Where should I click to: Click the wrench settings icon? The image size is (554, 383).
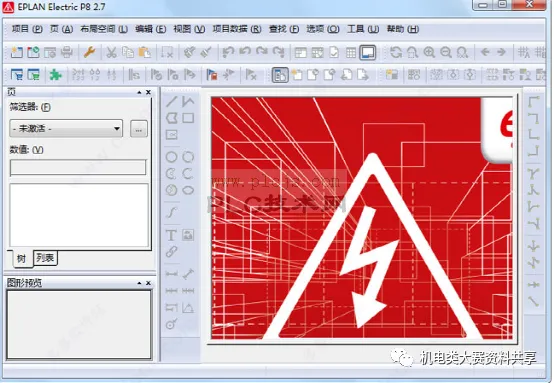click(x=89, y=53)
